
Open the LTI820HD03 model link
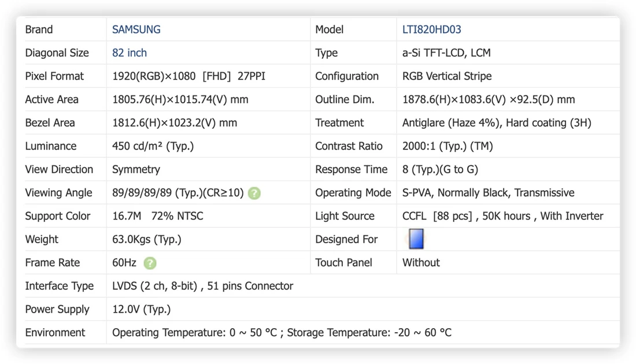coord(431,29)
